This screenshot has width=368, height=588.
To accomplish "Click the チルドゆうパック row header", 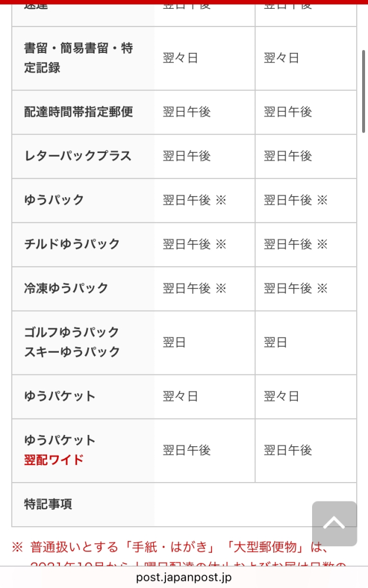I will pos(72,244).
